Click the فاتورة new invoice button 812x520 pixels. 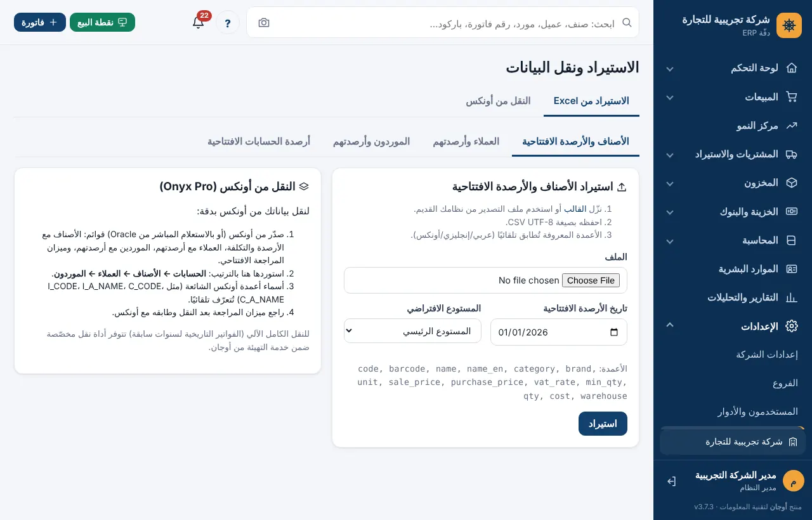point(40,22)
